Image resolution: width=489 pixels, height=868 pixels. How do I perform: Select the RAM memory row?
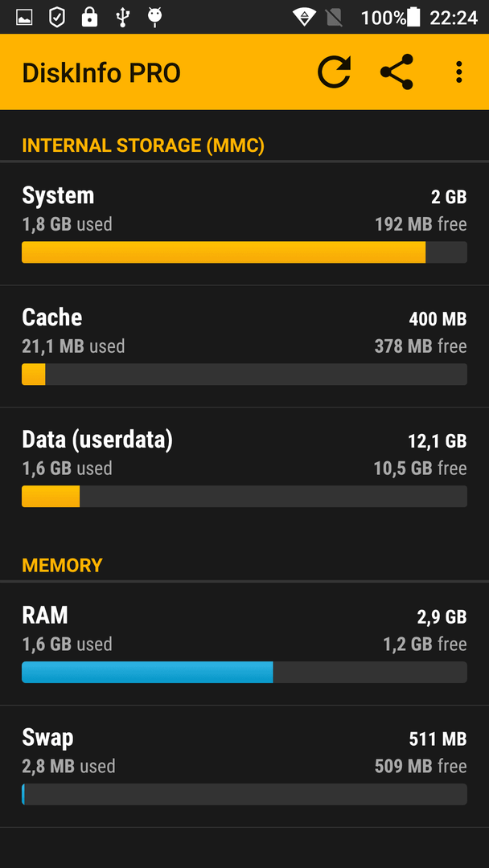(x=244, y=644)
